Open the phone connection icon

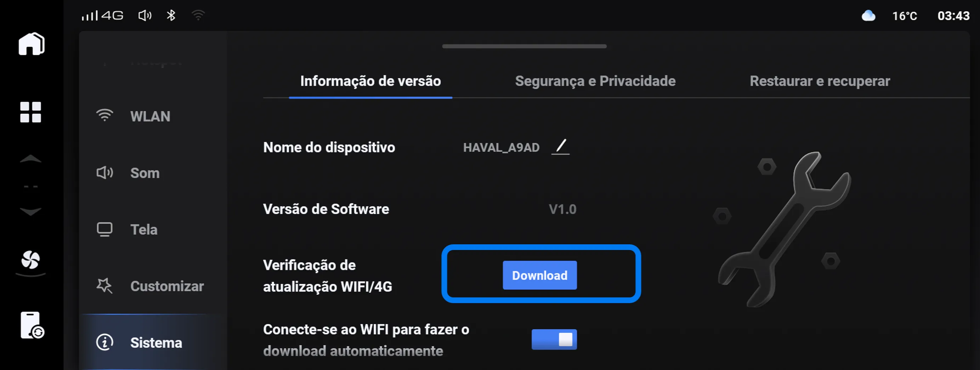point(32,325)
